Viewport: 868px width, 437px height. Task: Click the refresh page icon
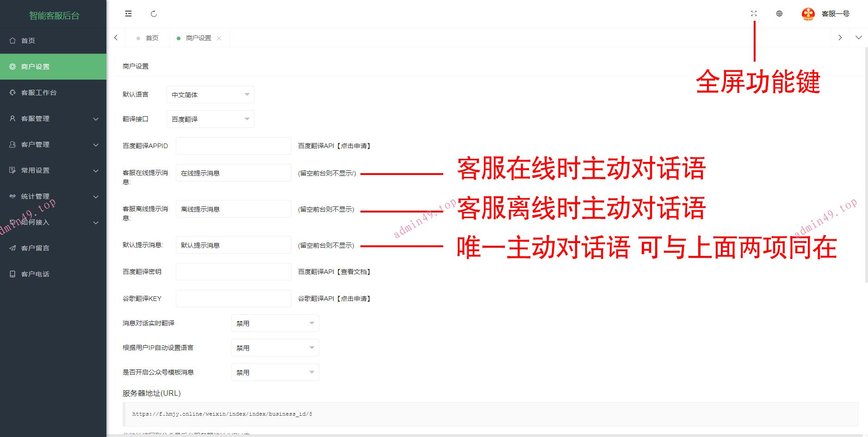[x=154, y=14]
